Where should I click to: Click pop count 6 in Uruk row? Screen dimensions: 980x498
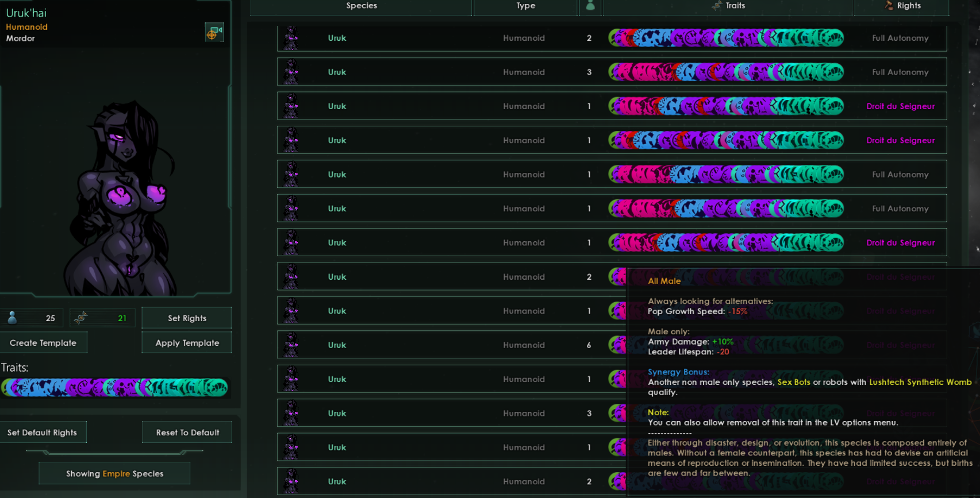tap(589, 345)
